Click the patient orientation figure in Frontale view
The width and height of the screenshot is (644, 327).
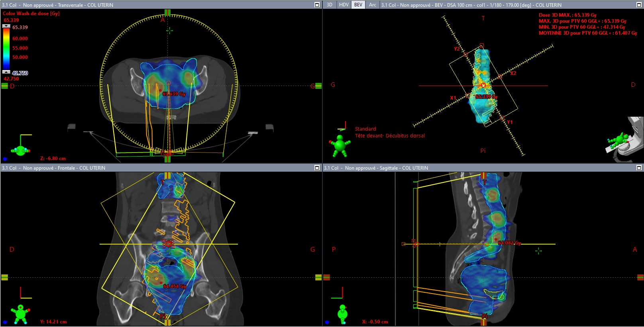tap(20, 314)
